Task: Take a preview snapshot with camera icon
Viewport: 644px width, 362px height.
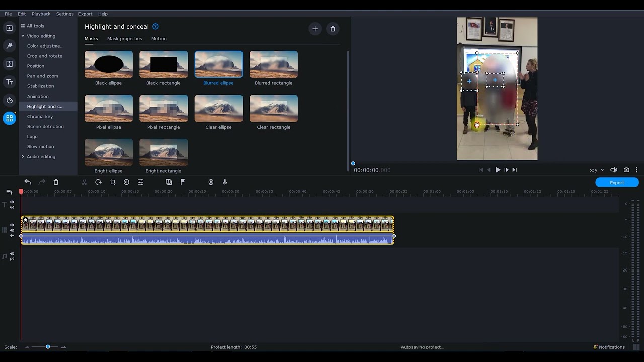Action: [x=626, y=170]
